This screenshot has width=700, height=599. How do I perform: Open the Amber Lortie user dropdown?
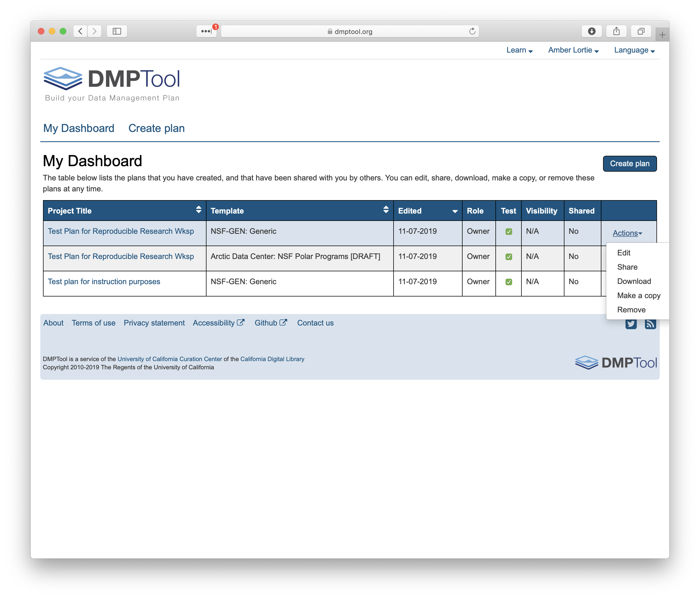click(x=573, y=50)
